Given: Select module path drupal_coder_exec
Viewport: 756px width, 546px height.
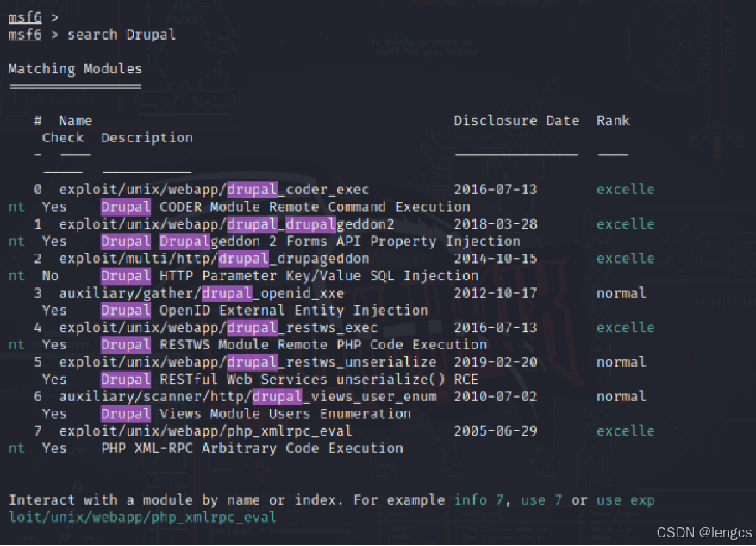Looking at the screenshot, I should 214,190.
